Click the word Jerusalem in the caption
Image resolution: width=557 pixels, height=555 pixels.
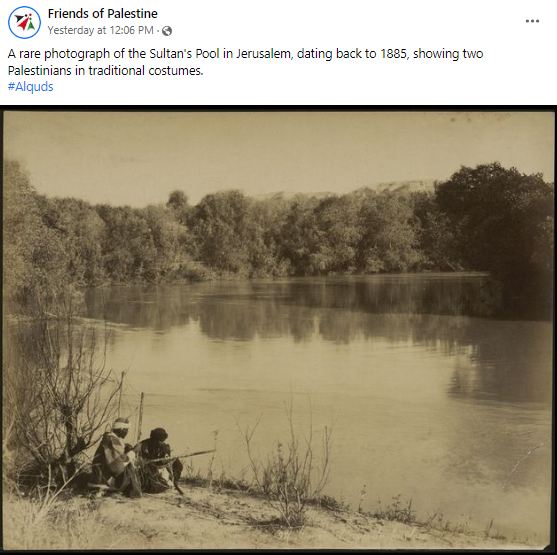tap(265, 54)
